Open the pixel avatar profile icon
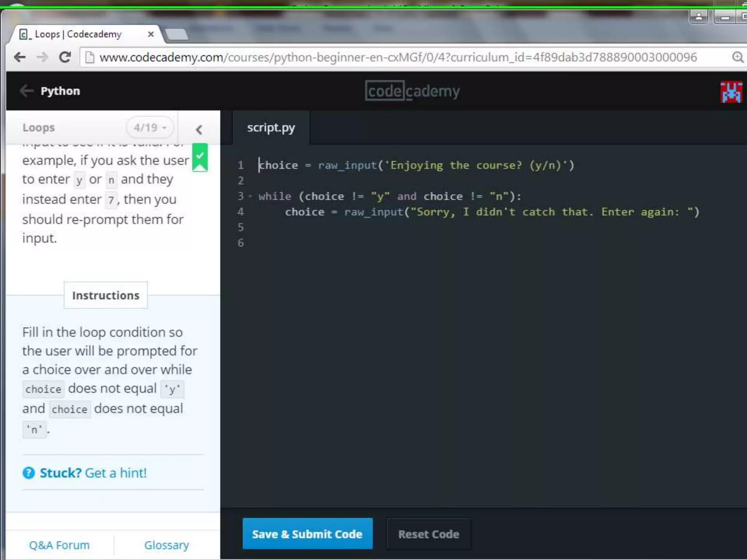Viewport: 747px width, 560px height. point(731,92)
